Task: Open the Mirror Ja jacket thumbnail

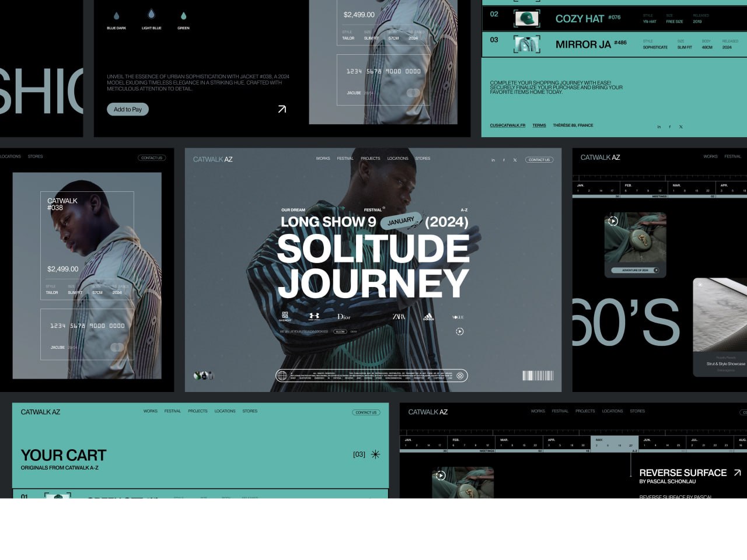Action: point(527,44)
